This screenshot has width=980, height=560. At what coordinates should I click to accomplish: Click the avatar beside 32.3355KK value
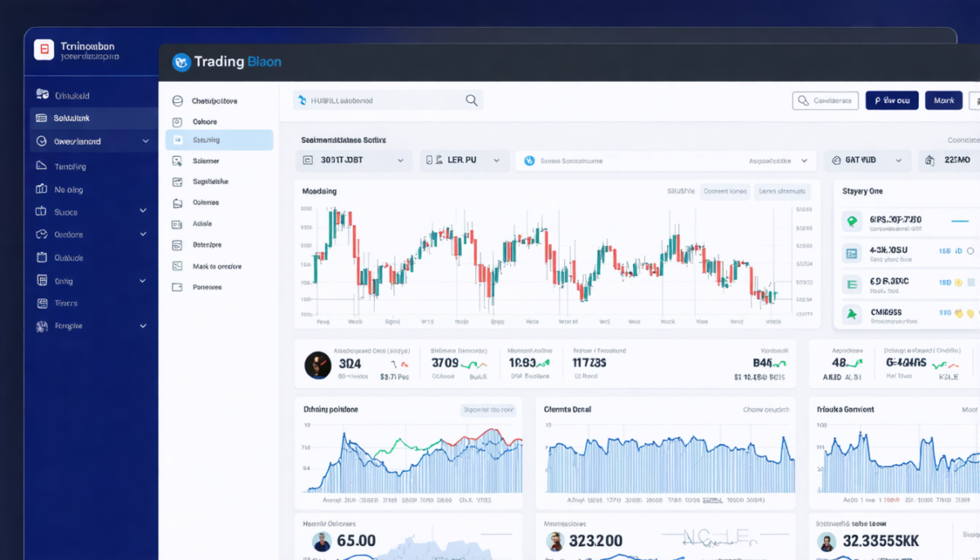[826, 541]
